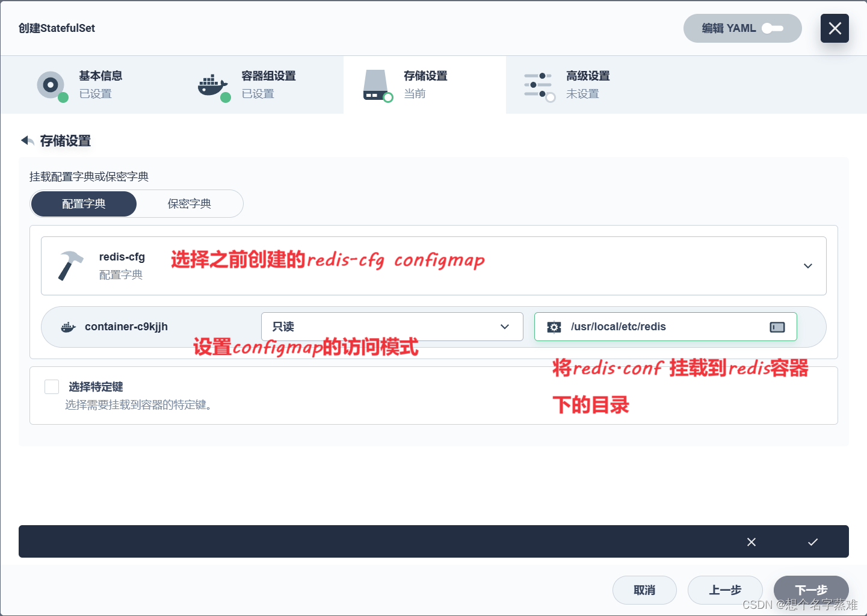Click the 基本信息 disc icon
Viewport: 867px width, 616px height.
51,85
